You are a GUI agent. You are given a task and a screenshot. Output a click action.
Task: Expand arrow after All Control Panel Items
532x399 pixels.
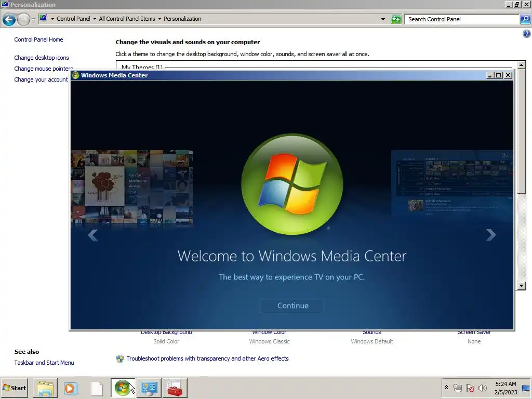pos(159,19)
